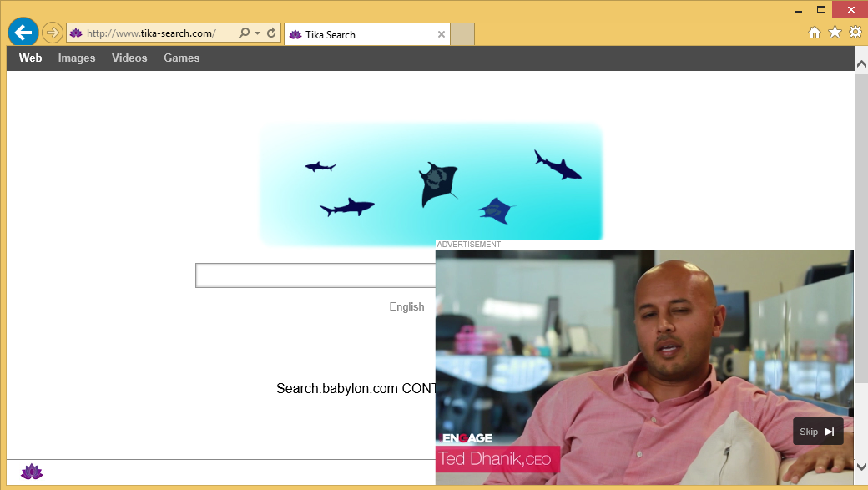Open the browser Home page

tap(814, 32)
